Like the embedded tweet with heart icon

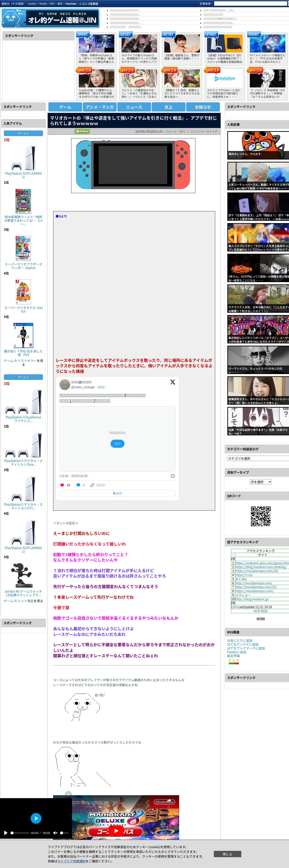tap(62, 485)
